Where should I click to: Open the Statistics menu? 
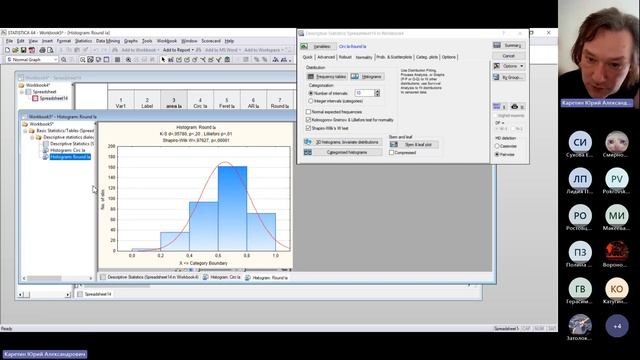pos(83,41)
